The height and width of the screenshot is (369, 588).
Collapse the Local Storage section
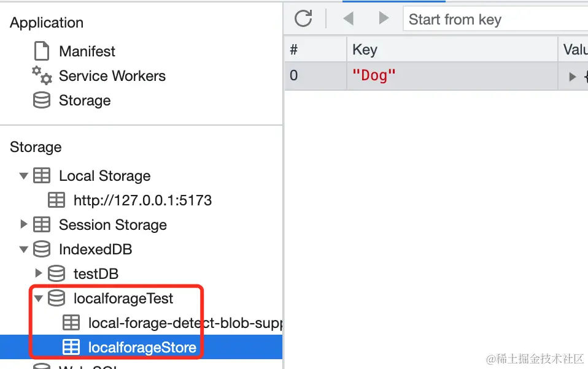click(23, 175)
